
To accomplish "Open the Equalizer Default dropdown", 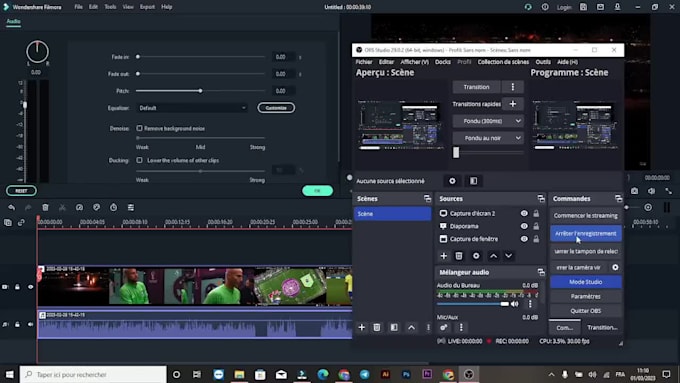I will (192, 108).
